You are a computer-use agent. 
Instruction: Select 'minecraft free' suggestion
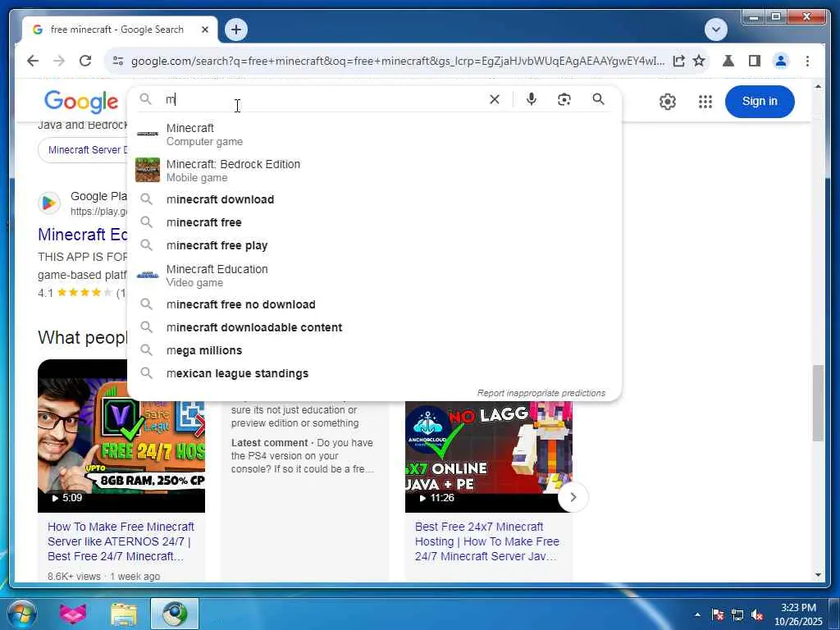(x=374, y=222)
